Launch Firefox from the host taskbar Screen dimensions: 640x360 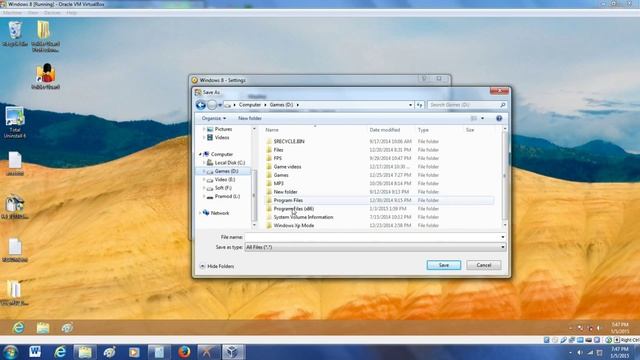(x=184, y=352)
